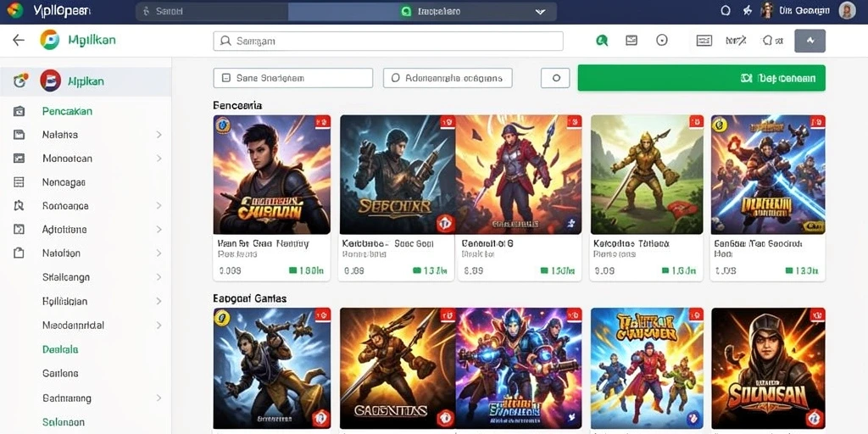
Task: Select the Mplkan item atop the sidebar
Action: point(86,81)
